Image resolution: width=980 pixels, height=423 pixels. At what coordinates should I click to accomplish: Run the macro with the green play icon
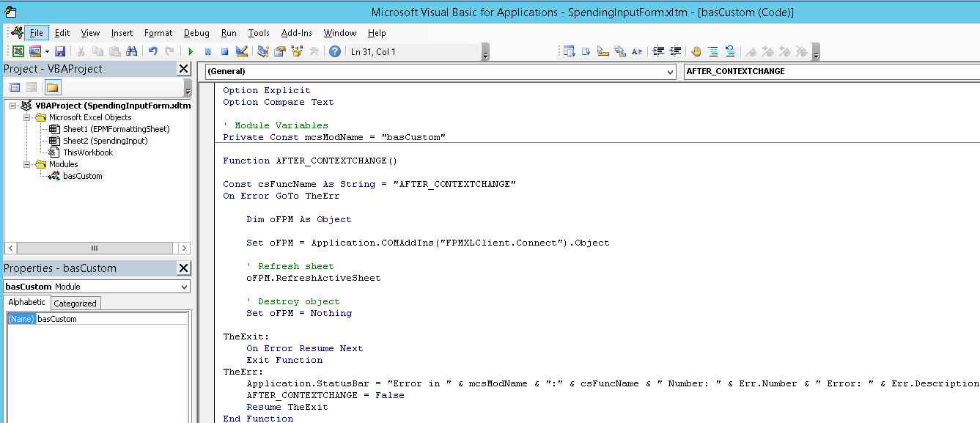pyautogui.click(x=191, y=51)
